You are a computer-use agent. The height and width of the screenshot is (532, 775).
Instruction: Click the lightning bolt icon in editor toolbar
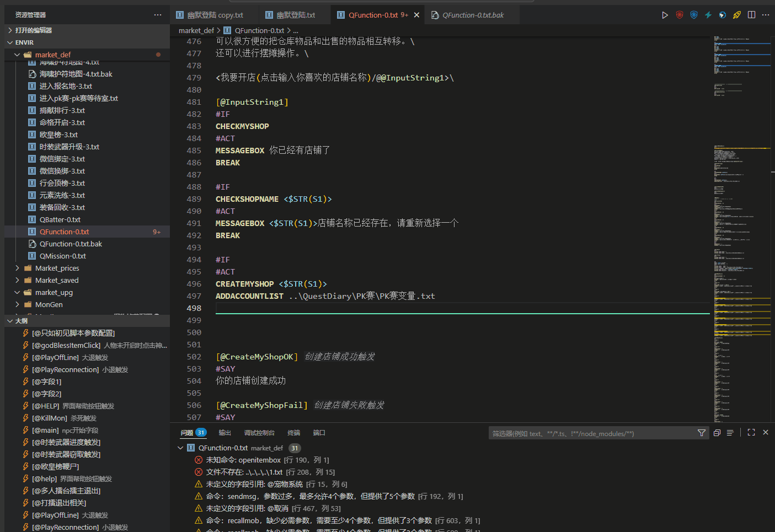708,15
